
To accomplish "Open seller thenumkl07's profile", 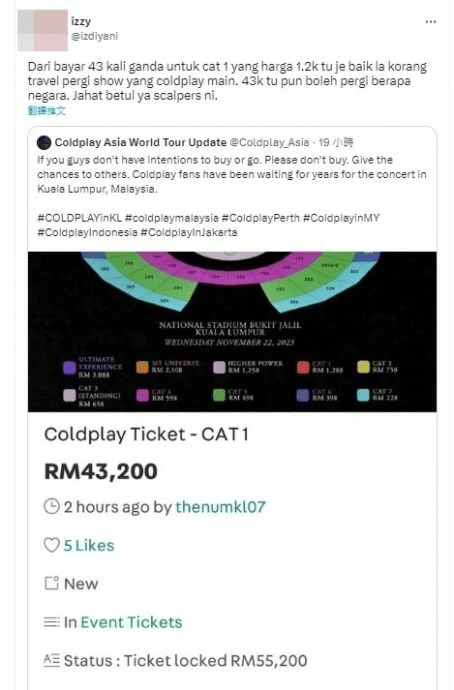I will tap(221, 507).
